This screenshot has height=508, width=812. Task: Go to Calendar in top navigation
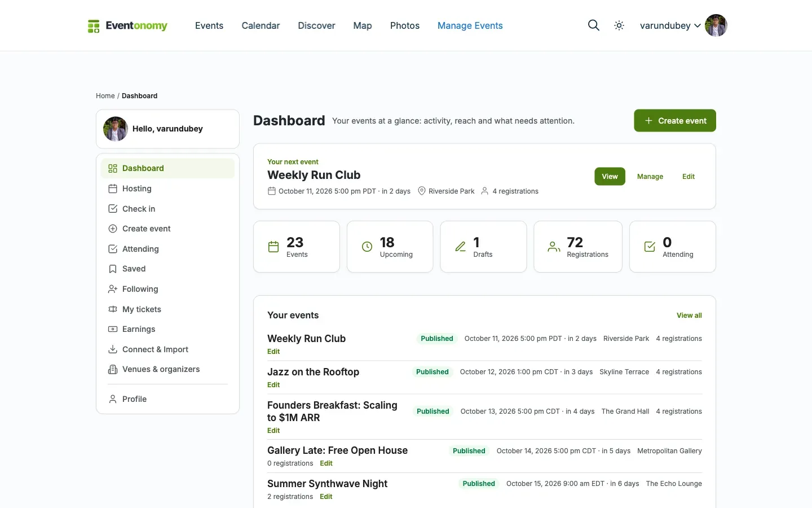tap(261, 25)
